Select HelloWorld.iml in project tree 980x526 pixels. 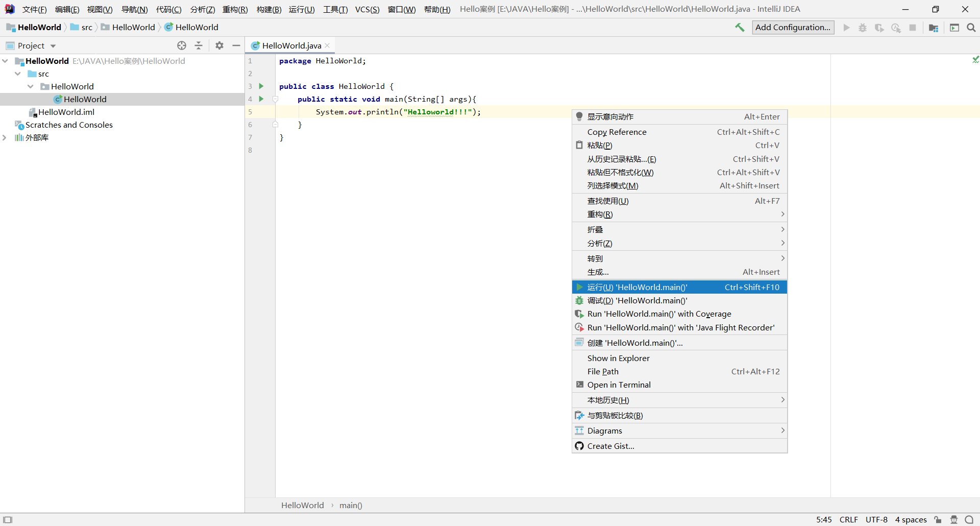(x=122, y=112)
